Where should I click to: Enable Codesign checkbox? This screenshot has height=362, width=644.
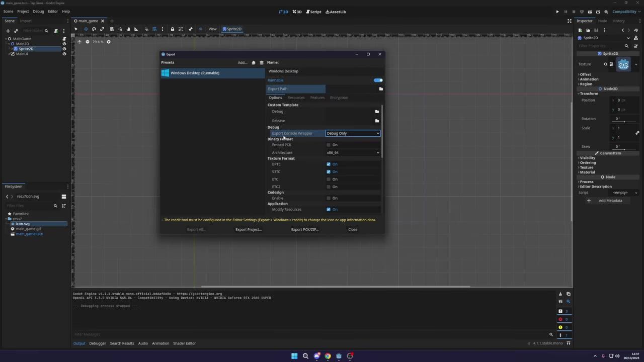(x=329, y=198)
